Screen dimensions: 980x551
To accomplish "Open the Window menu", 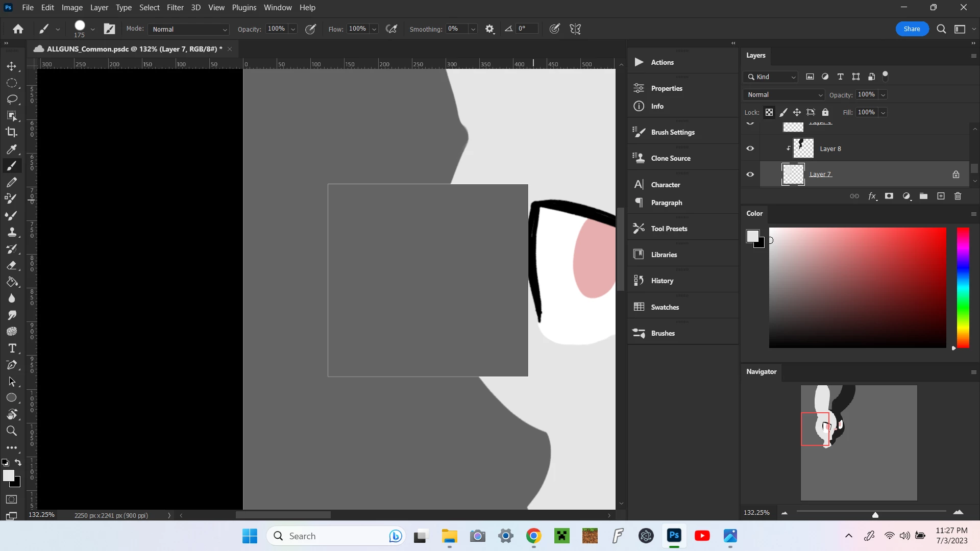I will point(278,8).
